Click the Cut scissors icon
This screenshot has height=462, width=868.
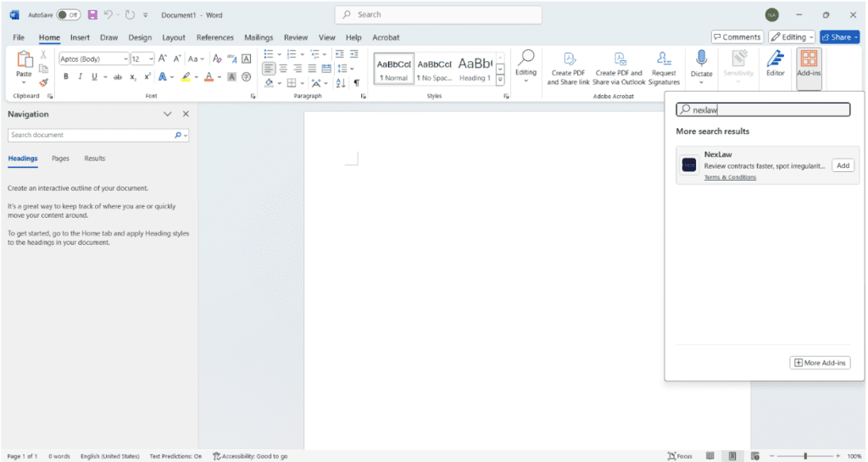43,55
